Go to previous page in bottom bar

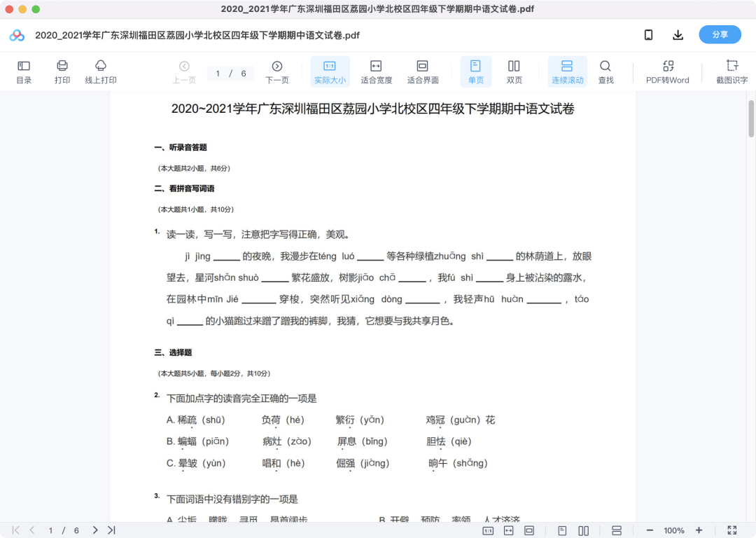31,530
